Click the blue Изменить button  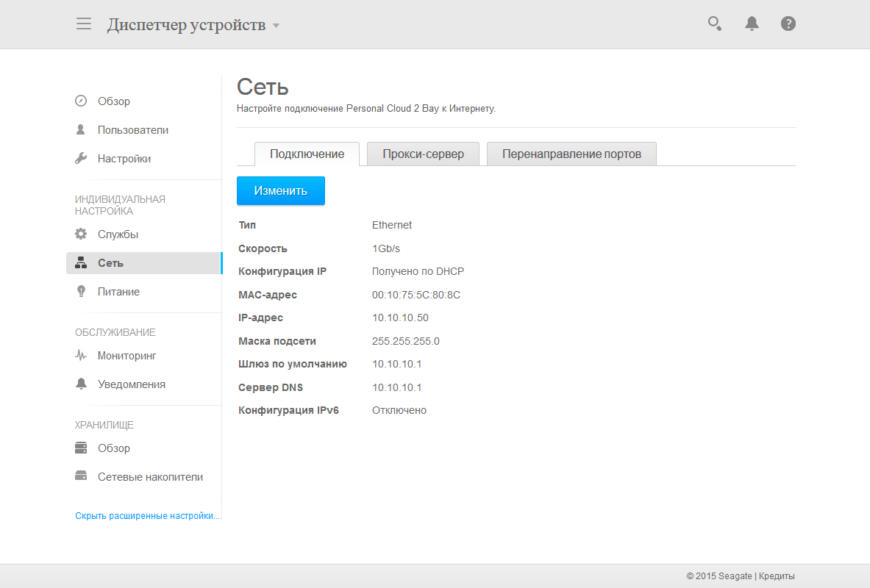(x=281, y=191)
